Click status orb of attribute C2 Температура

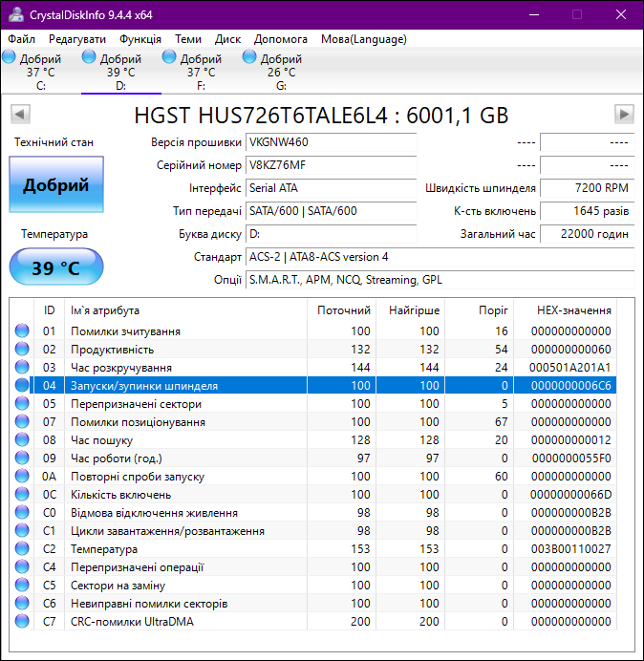click(x=22, y=548)
